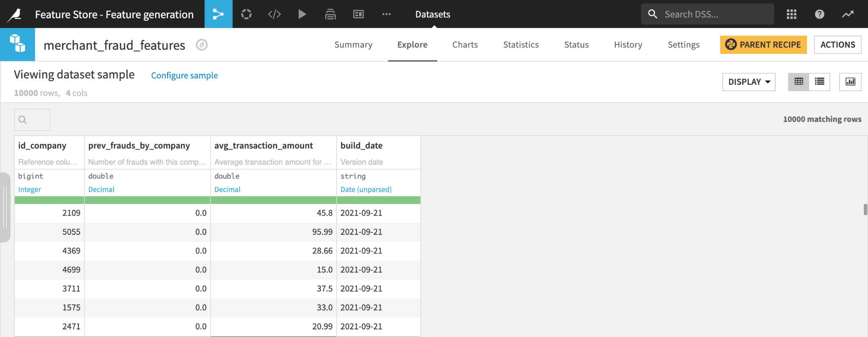Open the ACTIONS panel button
Image resolution: width=868 pixels, height=337 pixels.
tap(837, 45)
